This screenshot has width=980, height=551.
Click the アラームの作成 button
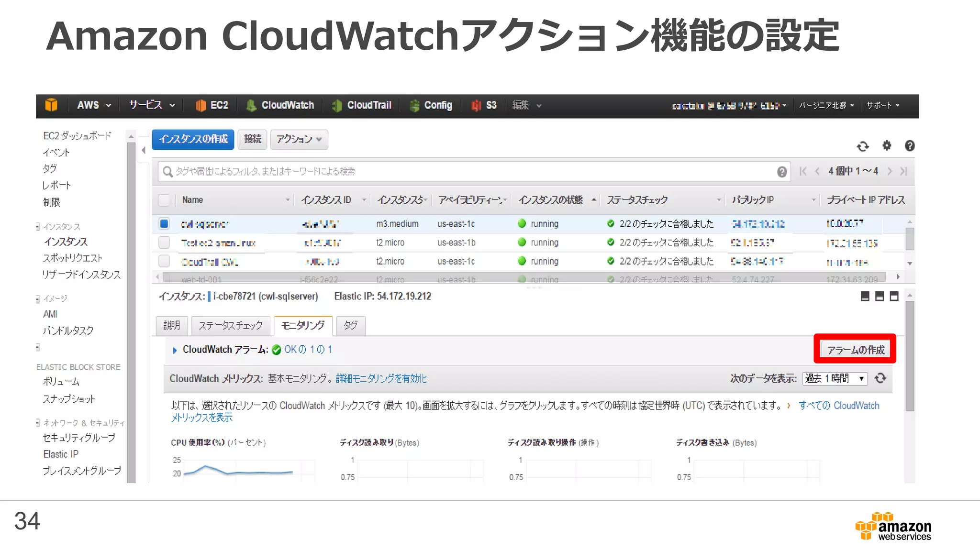click(x=855, y=350)
